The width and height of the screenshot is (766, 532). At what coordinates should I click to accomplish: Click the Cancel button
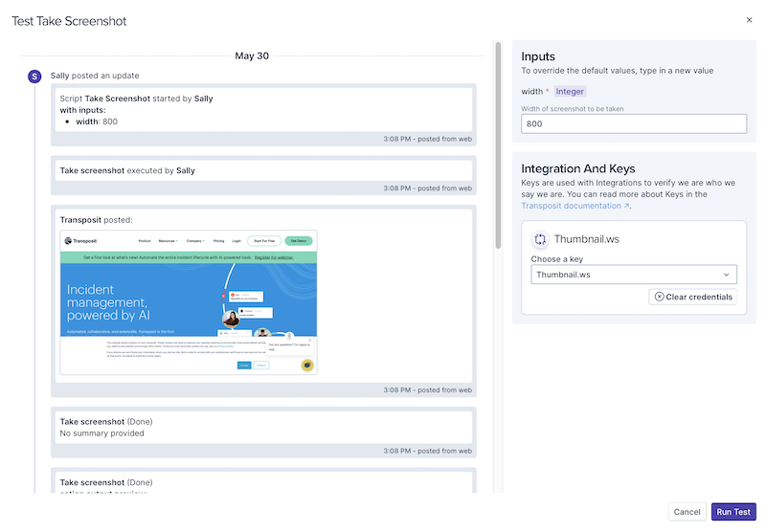pyautogui.click(x=687, y=512)
